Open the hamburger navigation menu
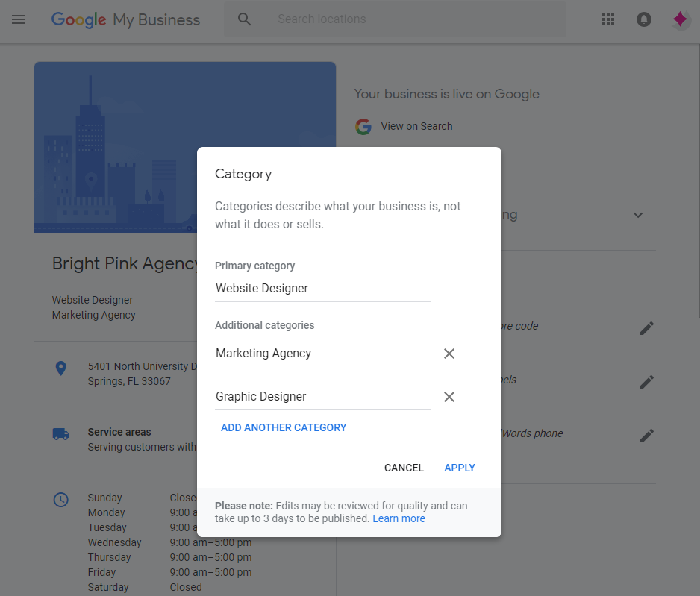 pyautogui.click(x=19, y=19)
